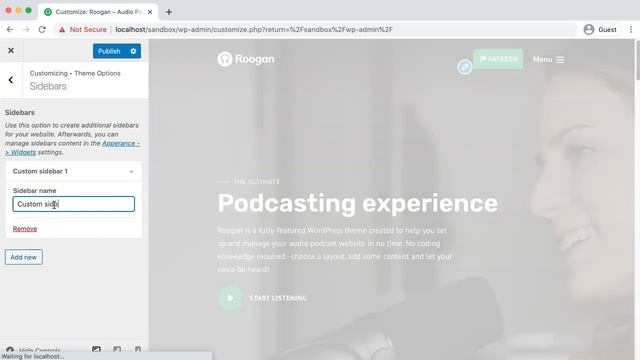Image resolution: width=640 pixels, height=360 pixels.
Task: Click the START LISTENING text
Action: coord(278,298)
